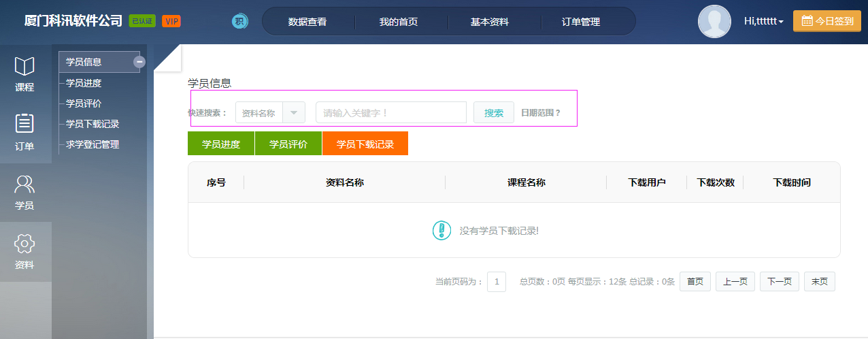This screenshot has height=339, width=868.
Task: Click the user avatar picture
Action: [x=714, y=21]
